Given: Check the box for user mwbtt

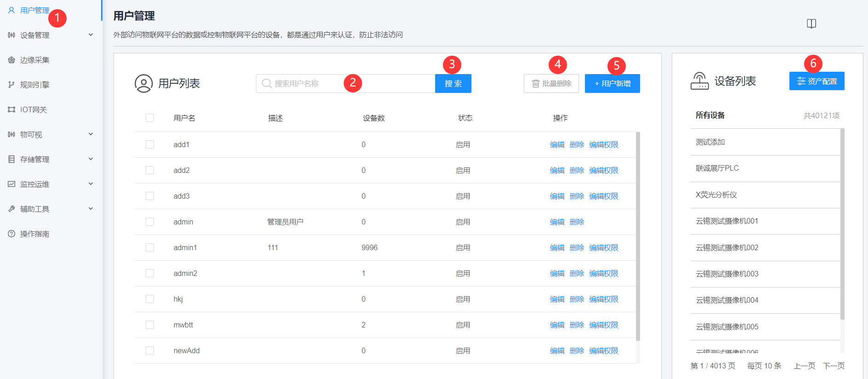Looking at the screenshot, I should click(x=150, y=325).
